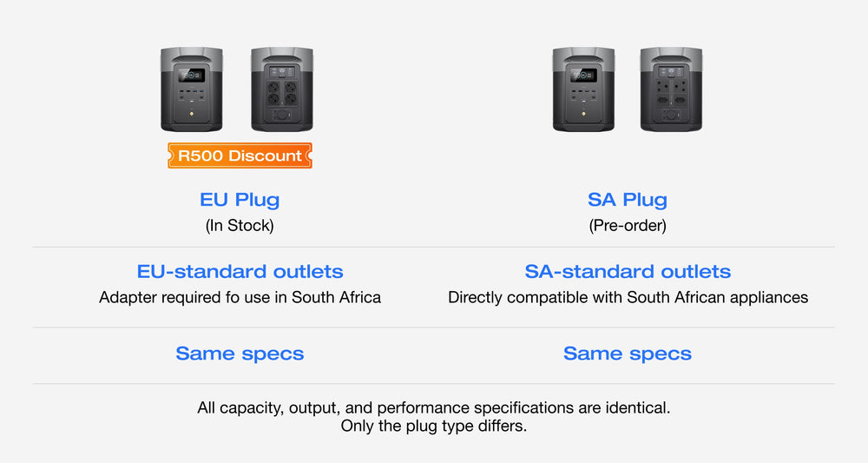Click the 'Directly compatible with South African appliances' text
This screenshot has width=868, height=463.
(628, 297)
